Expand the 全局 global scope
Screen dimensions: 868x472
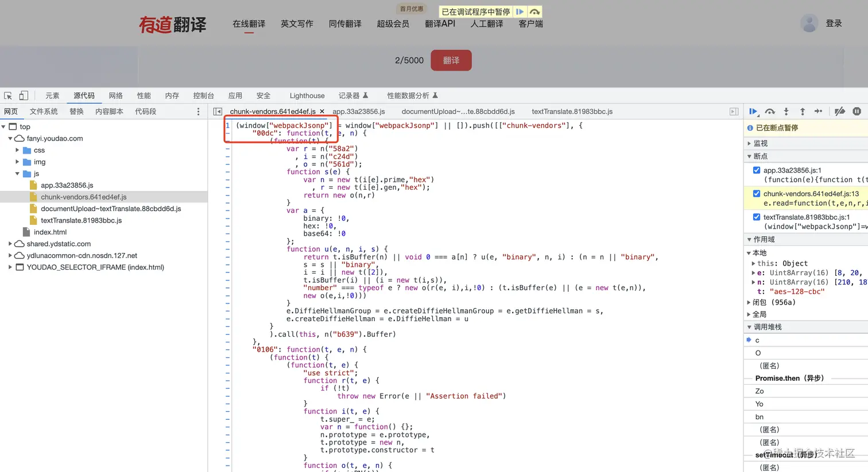coord(749,314)
